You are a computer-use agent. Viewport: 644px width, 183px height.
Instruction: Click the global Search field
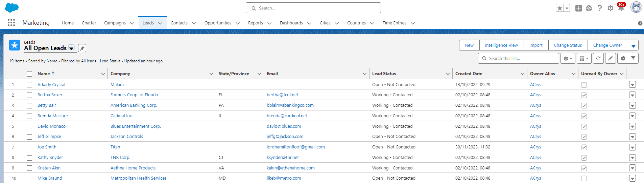pos(313,8)
